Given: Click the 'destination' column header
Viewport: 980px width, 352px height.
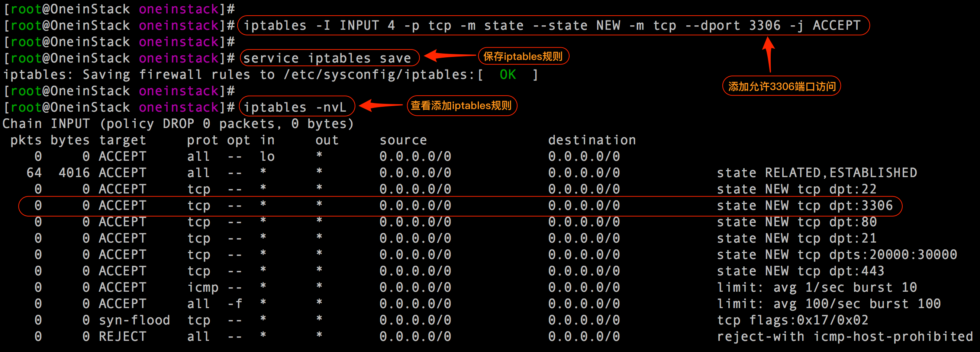Looking at the screenshot, I should pos(592,140).
